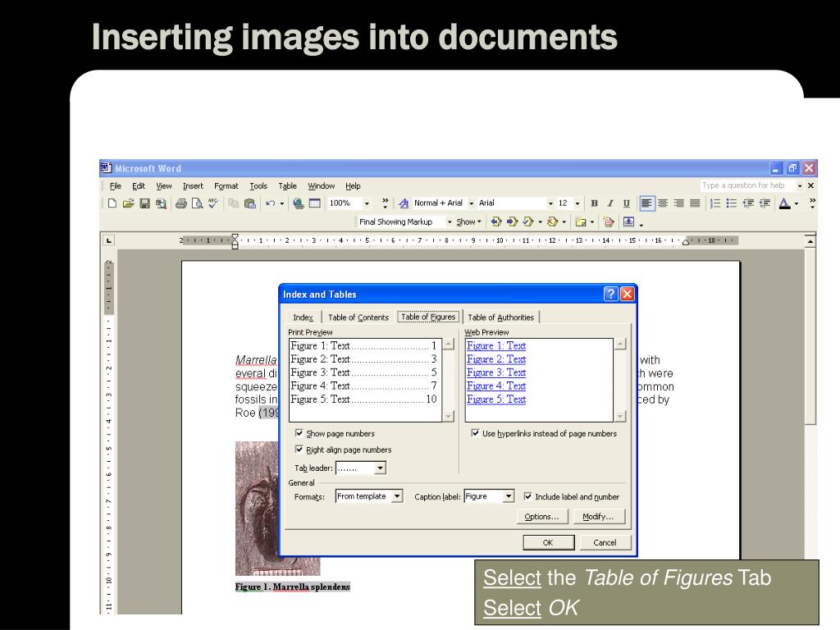Screen dimensions: 840x630
Task: Click the New Blank Document icon
Action: pyautogui.click(x=112, y=203)
